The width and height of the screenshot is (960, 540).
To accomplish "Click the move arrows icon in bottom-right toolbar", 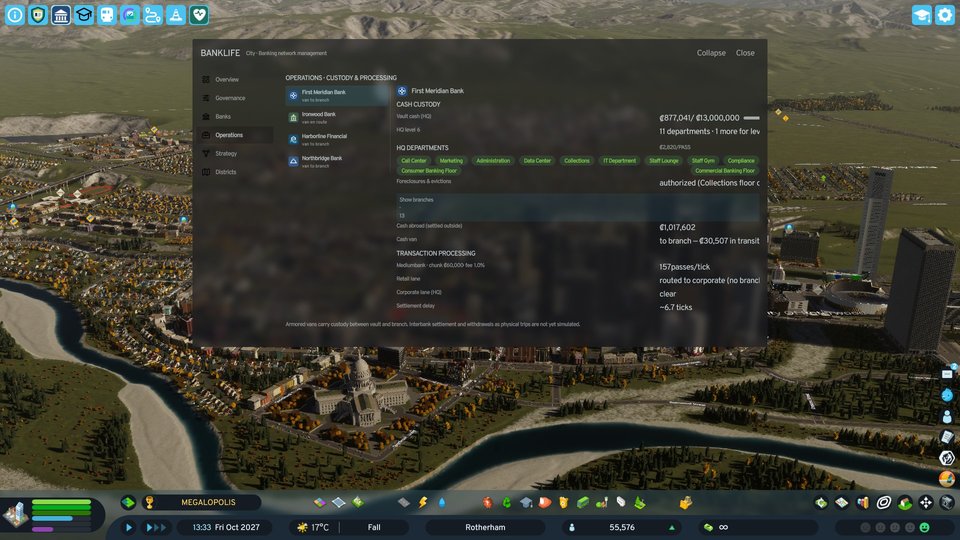I will point(926,503).
